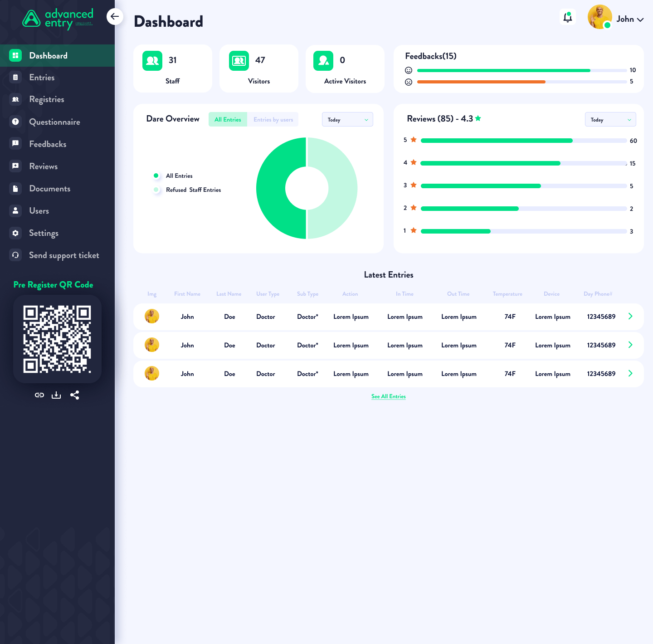Open Reviews Today period dropdown

tap(610, 120)
